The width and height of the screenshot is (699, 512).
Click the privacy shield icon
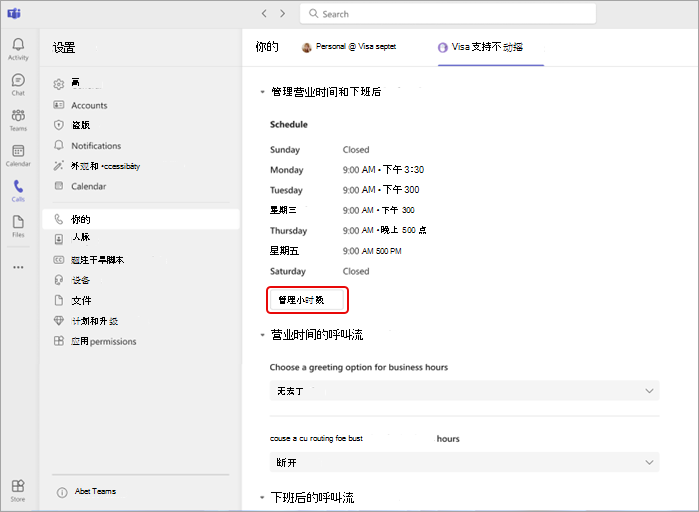point(59,125)
